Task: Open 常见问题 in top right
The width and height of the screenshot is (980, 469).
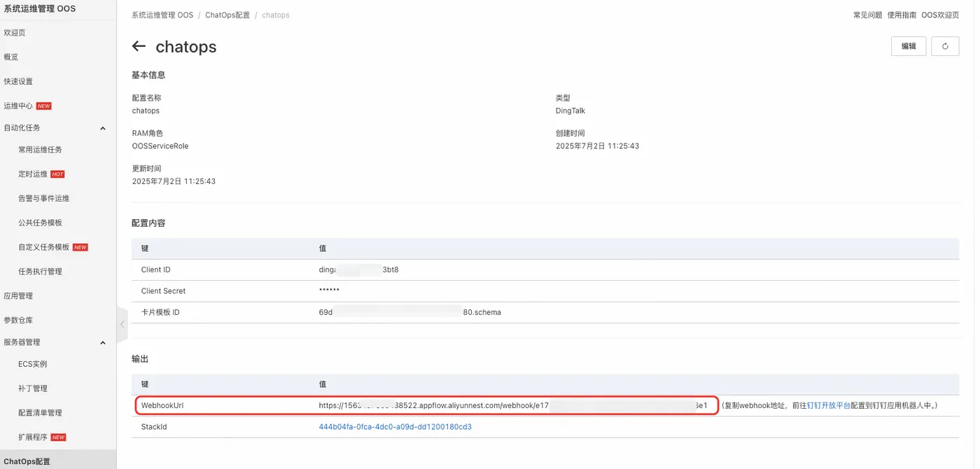Action: pyautogui.click(x=867, y=15)
